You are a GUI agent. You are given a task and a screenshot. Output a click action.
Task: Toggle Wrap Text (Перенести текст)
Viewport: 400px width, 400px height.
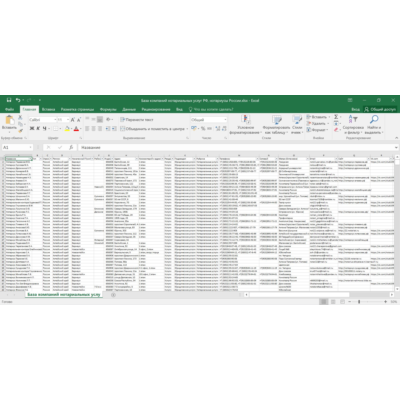click(x=137, y=119)
